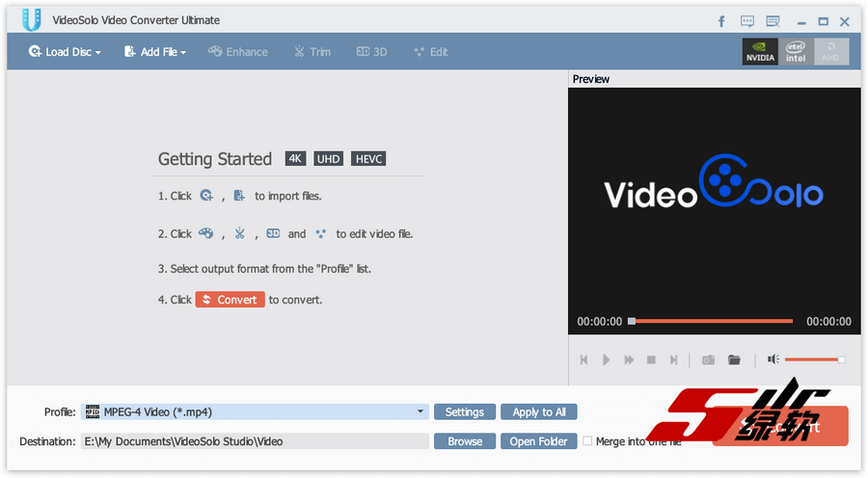Open the Load Disc dropdown
Viewport: 868px width, 478px height.
pos(65,52)
